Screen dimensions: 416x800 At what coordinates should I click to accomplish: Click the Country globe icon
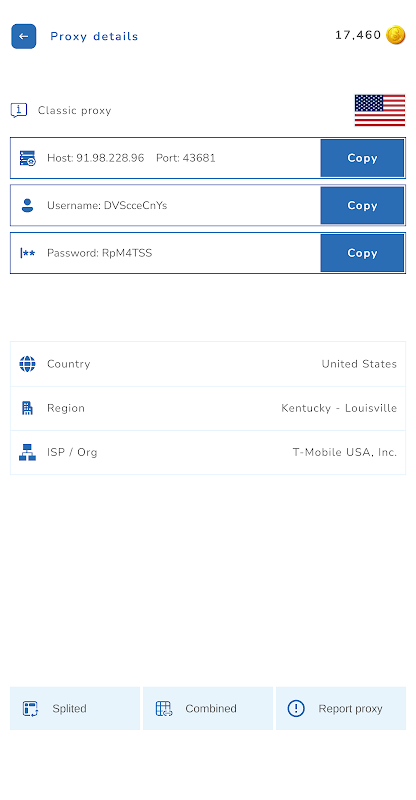point(28,364)
